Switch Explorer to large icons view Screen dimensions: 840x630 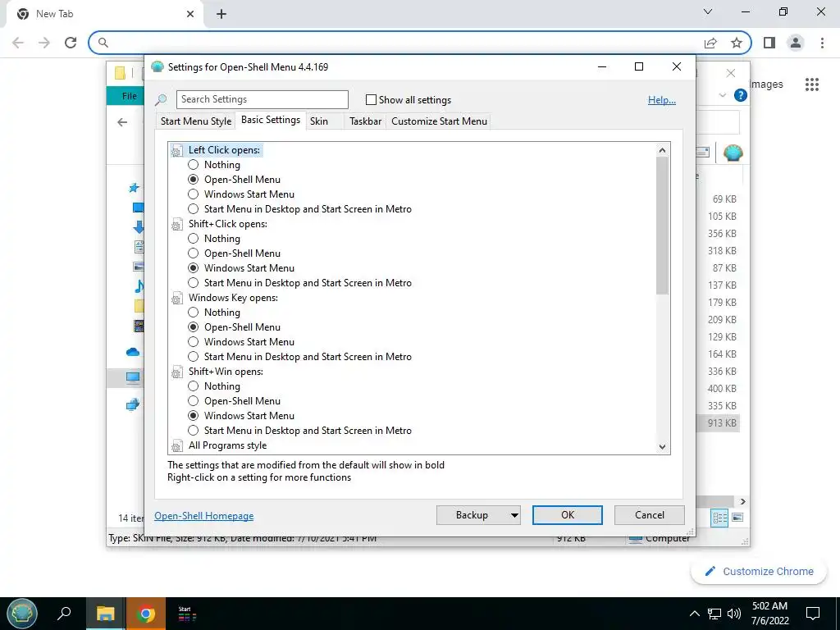tap(737, 518)
